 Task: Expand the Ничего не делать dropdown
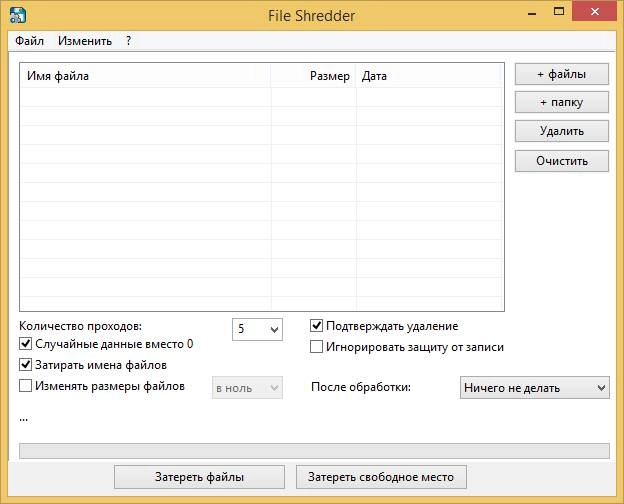point(534,388)
